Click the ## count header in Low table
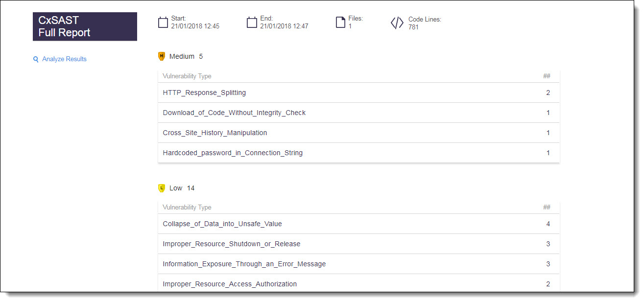 547,207
